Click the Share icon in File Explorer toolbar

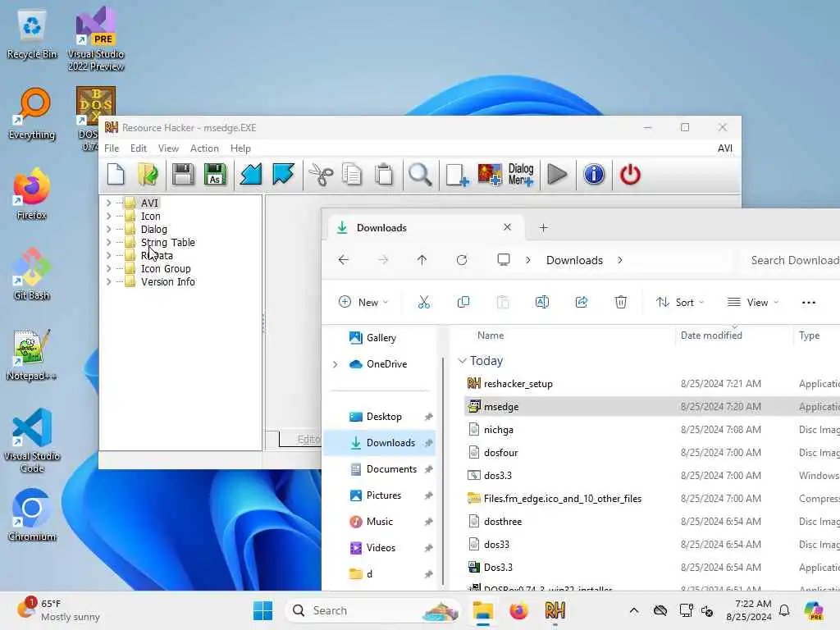582,302
